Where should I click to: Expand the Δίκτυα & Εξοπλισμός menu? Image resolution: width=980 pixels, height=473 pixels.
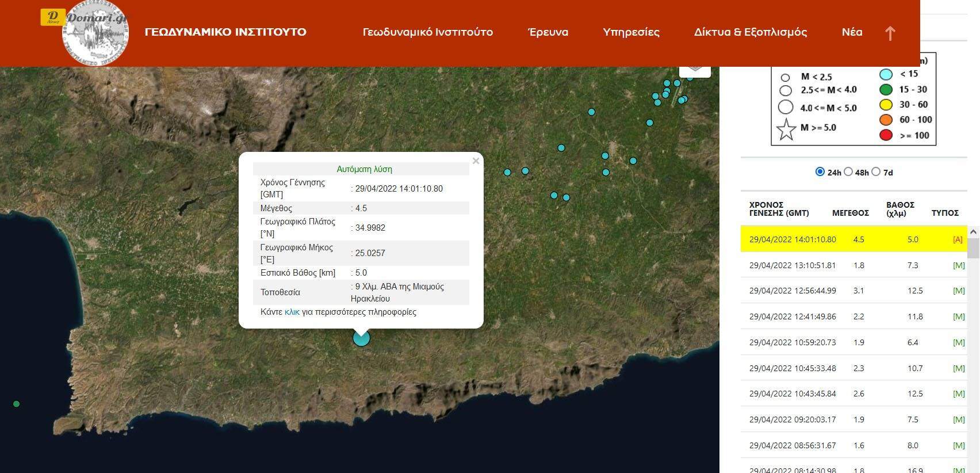pos(750,32)
